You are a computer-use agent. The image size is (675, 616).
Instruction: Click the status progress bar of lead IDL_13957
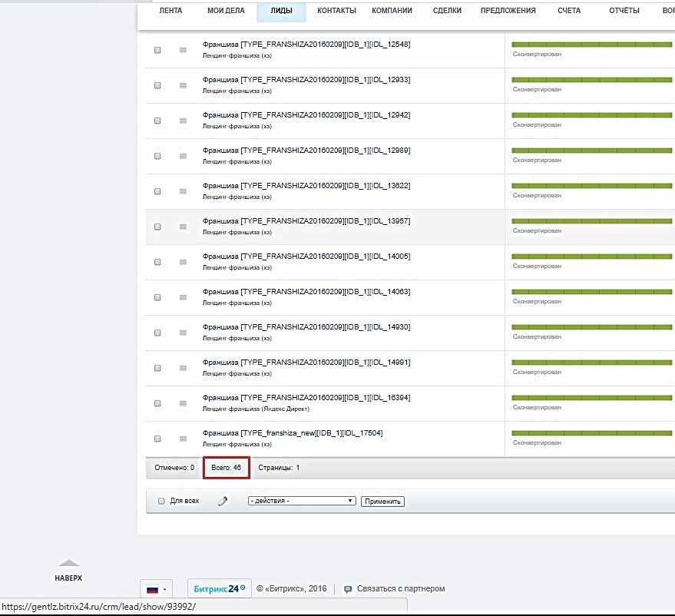592,221
